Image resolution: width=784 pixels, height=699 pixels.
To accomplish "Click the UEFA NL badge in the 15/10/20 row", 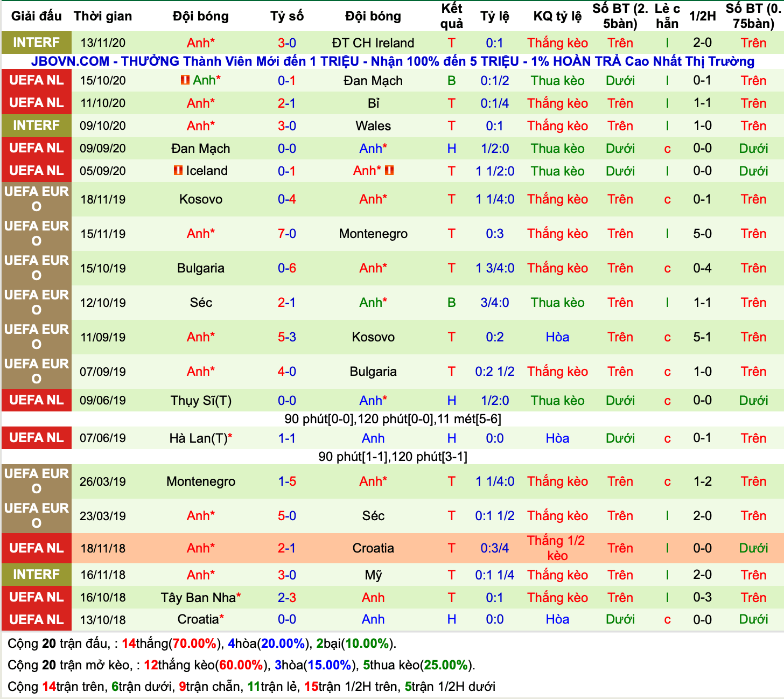I will click(x=37, y=80).
